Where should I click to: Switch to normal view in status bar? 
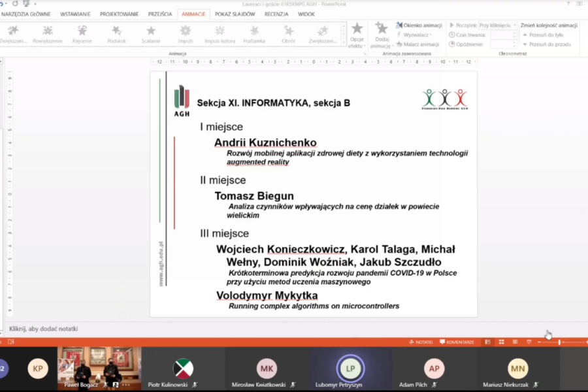pyautogui.click(x=487, y=342)
